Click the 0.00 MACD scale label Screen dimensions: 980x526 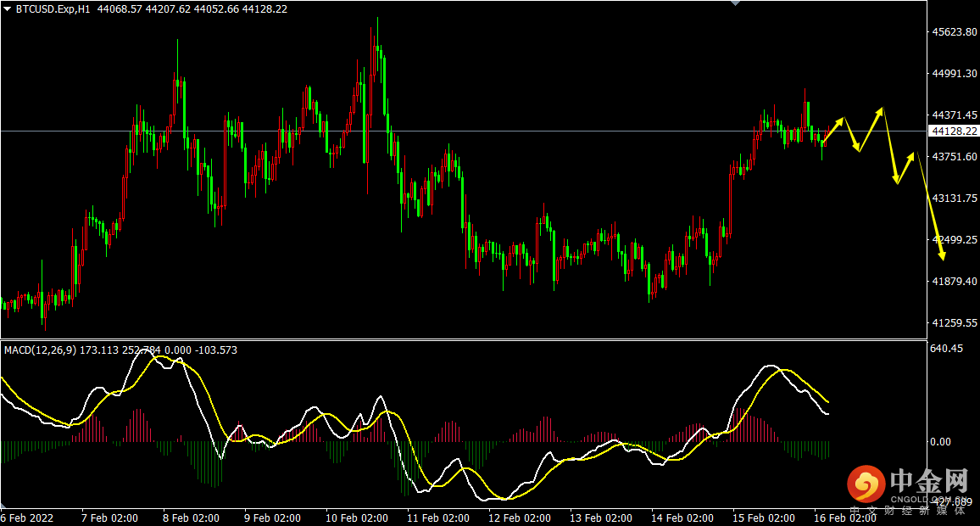point(941,441)
